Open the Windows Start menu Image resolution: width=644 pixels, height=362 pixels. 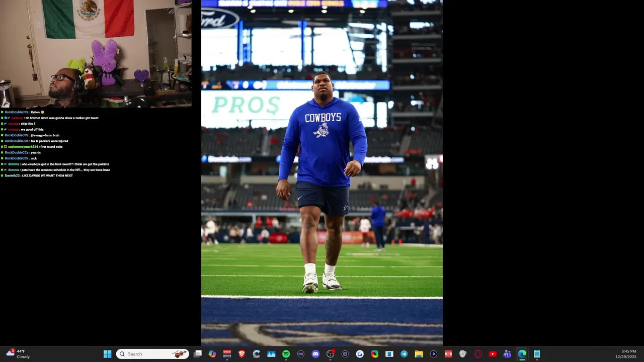(107, 354)
